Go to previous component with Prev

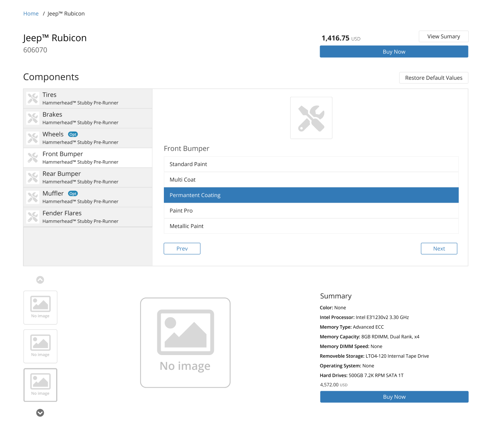click(182, 249)
